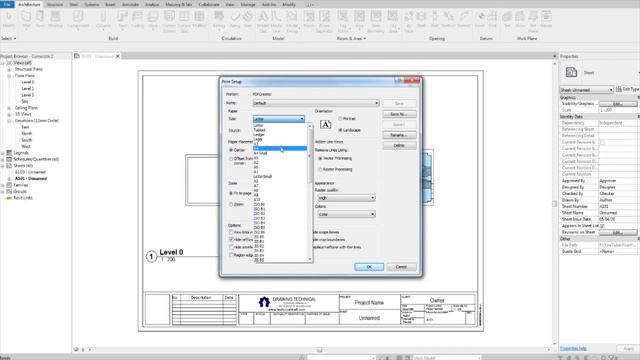Choose Center paper placement
The image size is (640, 360).
pos(231,150)
